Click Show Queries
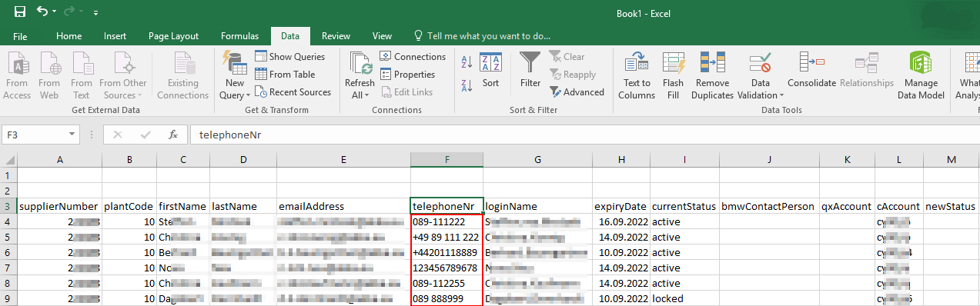 pos(290,57)
